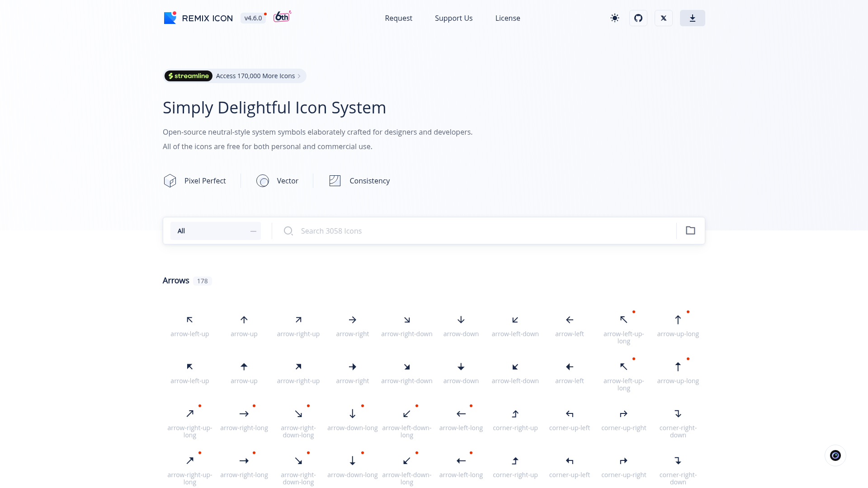The width and height of the screenshot is (868, 488).
Task: Select the outlined arrow-down icon
Action: coord(461,320)
